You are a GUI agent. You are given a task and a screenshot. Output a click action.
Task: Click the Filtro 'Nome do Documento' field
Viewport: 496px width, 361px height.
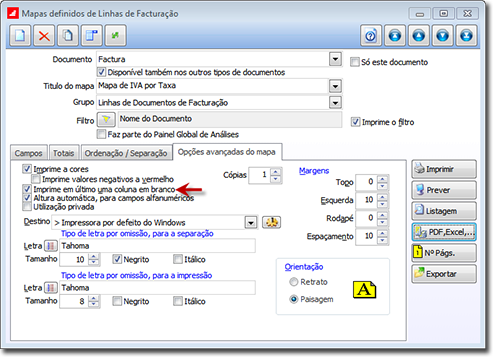click(x=230, y=119)
